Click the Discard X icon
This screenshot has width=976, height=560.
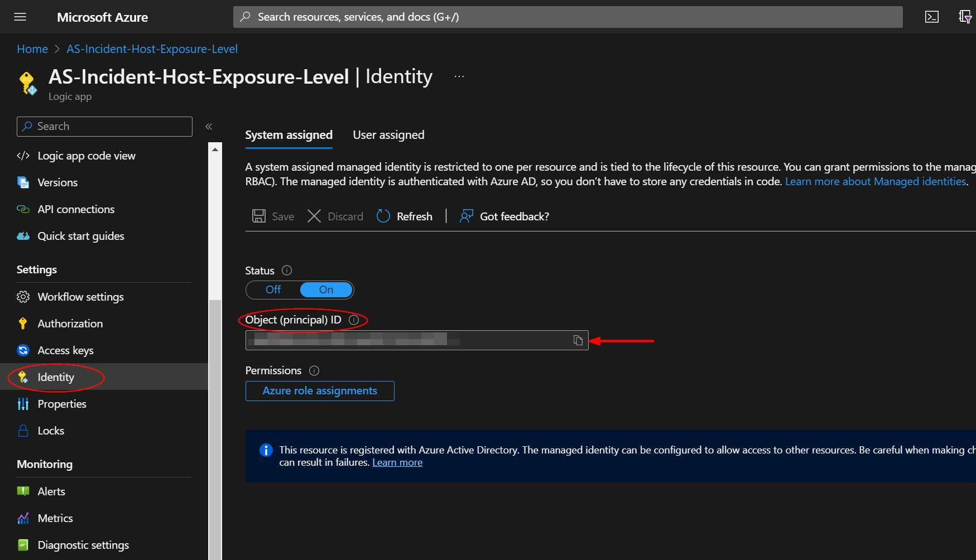pyautogui.click(x=314, y=216)
